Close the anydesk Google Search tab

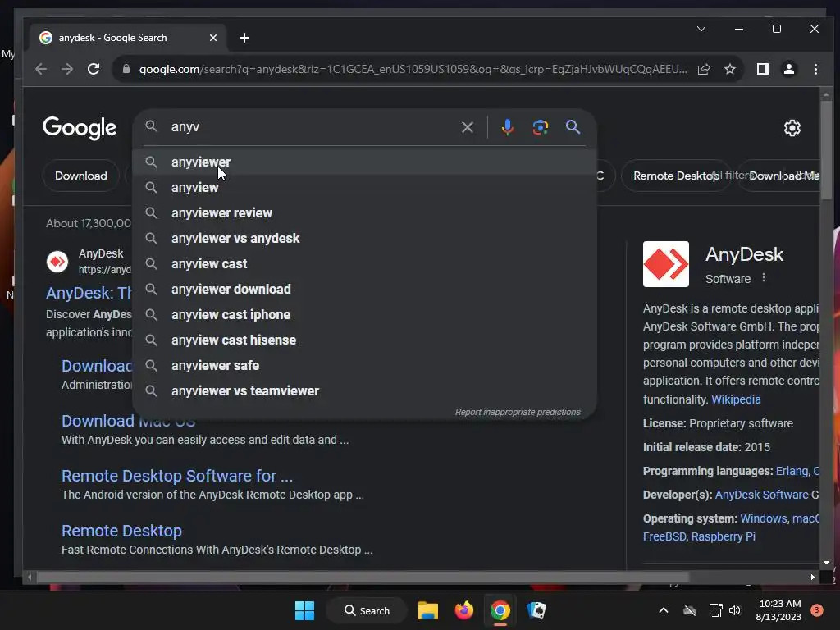(213, 38)
